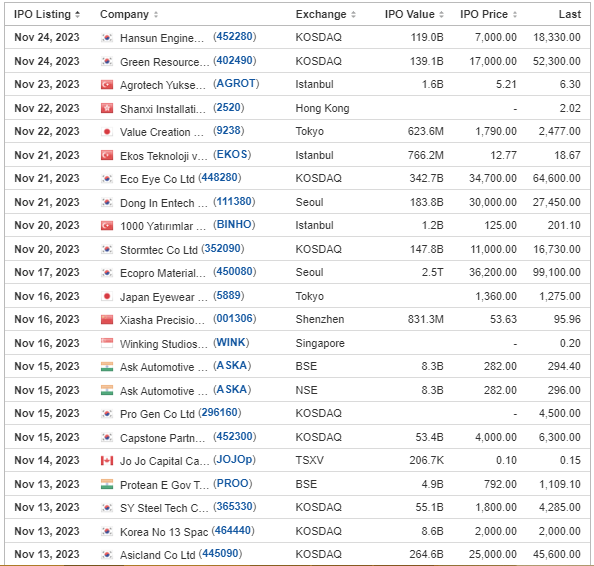594x566 pixels.
Task: Select company name Green Resource
Action: 164,62
